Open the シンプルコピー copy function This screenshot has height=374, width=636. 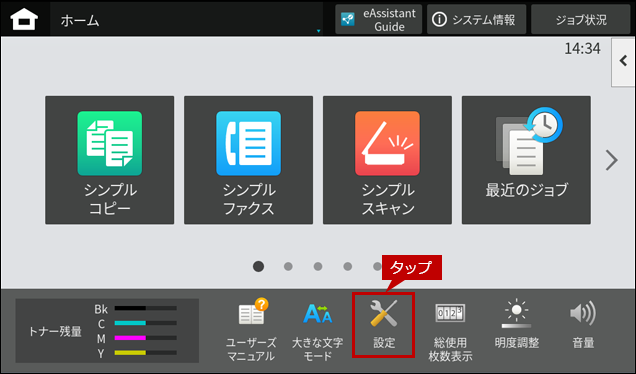110,160
